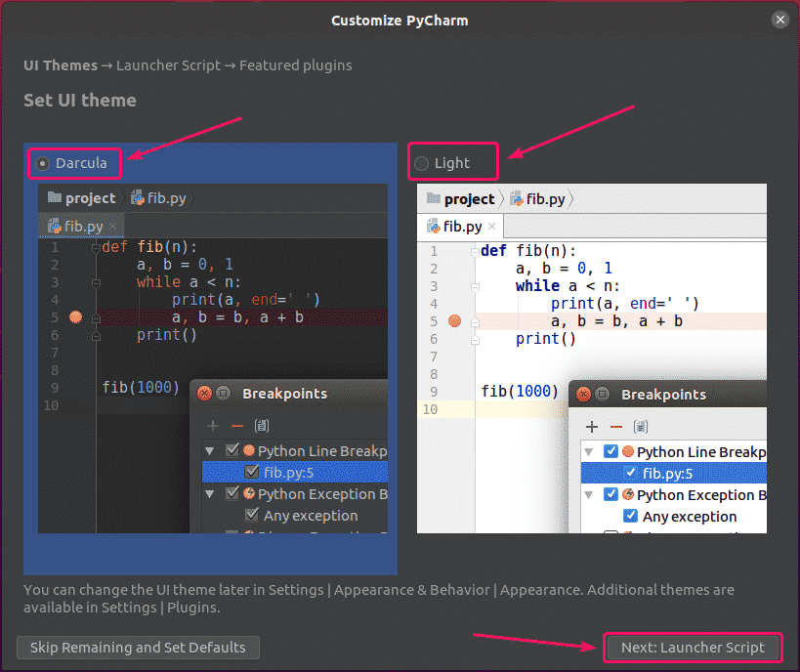The width and height of the screenshot is (800, 672).
Task: Fold def fib(n) at line 1, Light preview
Action: coord(475,252)
